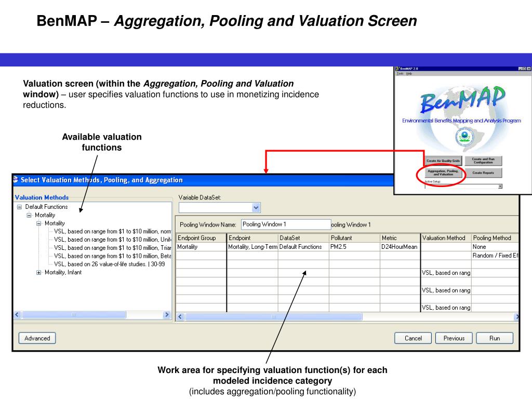
Task: Collapse the nested Mortality sub-node
Action: coord(38,223)
